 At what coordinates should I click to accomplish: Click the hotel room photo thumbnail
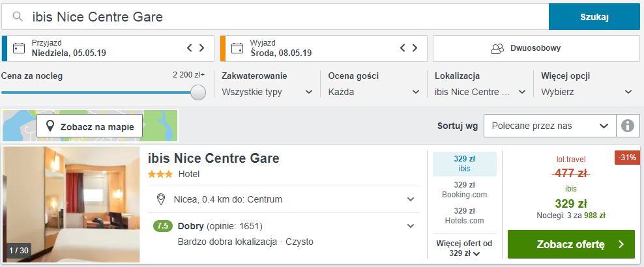point(72,204)
